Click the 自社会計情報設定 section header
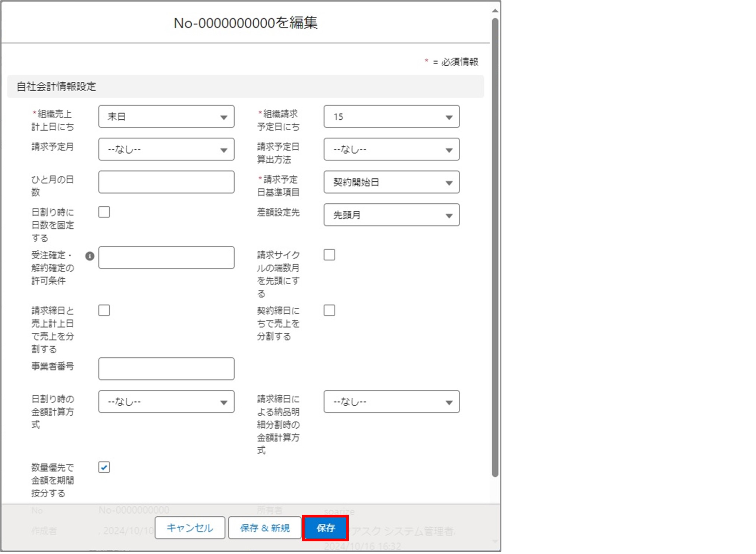 click(x=245, y=87)
